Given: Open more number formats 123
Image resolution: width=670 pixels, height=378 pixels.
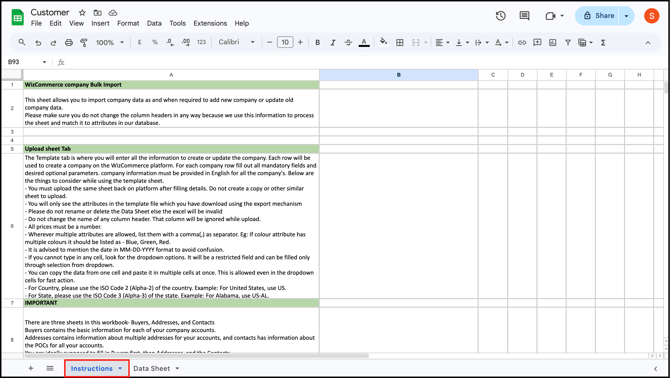Looking at the screenshot, I should coord(201,42).
